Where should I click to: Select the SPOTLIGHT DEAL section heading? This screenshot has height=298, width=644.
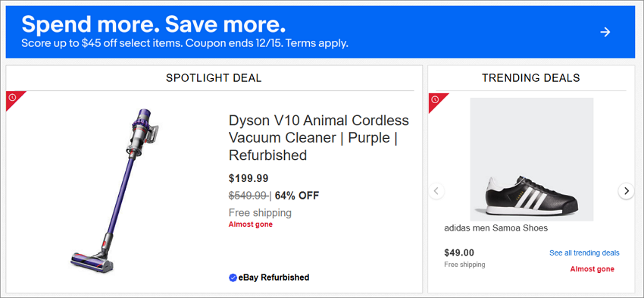[x=214, y=78]
